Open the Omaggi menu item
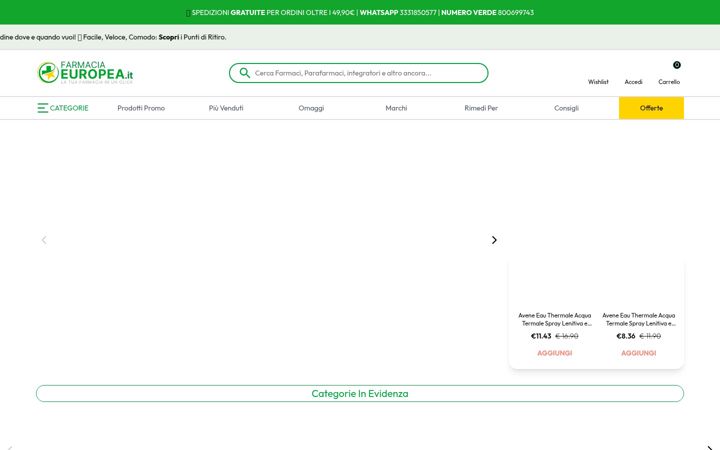The width and height of the screenshot is (720, 450). coord(311,108)
